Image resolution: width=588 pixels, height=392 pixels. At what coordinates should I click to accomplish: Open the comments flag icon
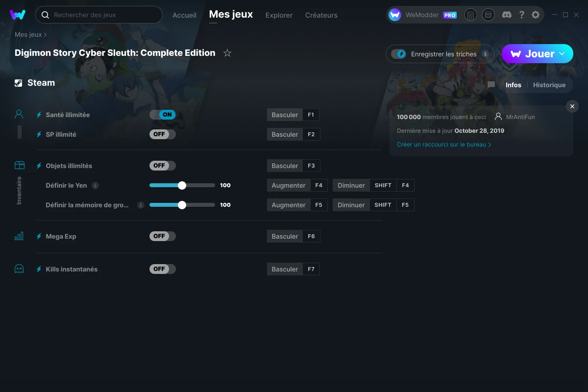click(491, 85)
